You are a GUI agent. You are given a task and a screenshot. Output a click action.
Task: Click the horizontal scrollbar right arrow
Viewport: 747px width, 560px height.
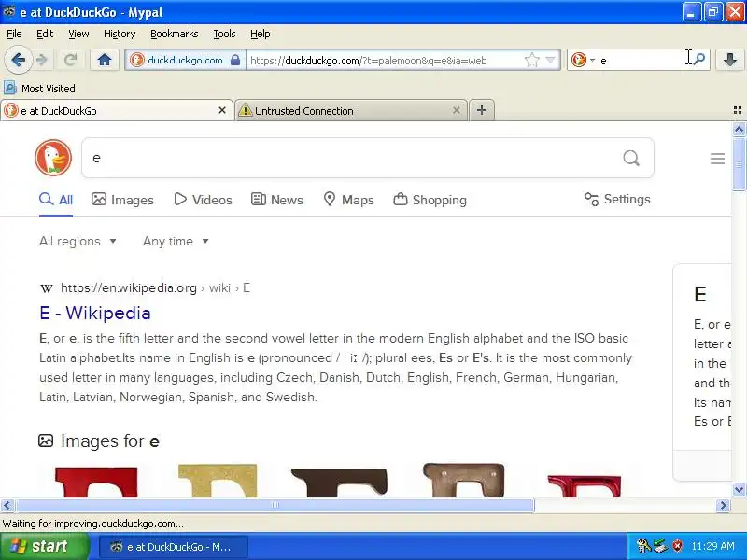pos(723,505)
